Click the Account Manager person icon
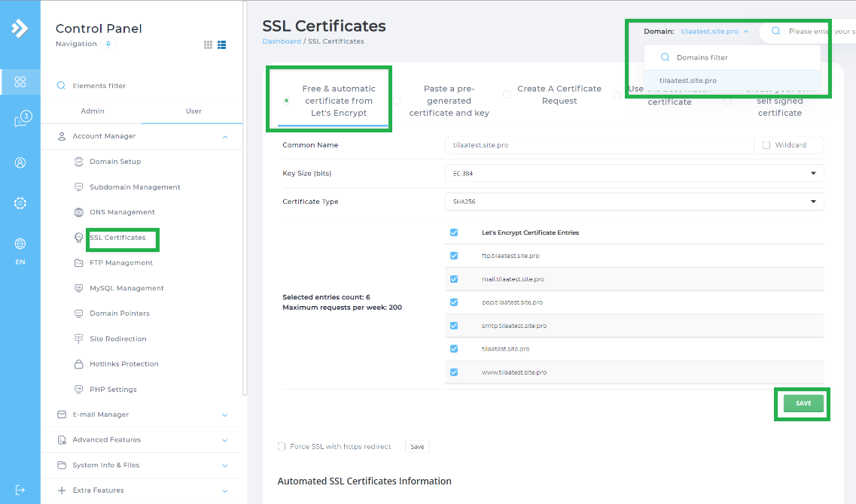The width and height of the screenshot is (856, 504). point(62,136)
